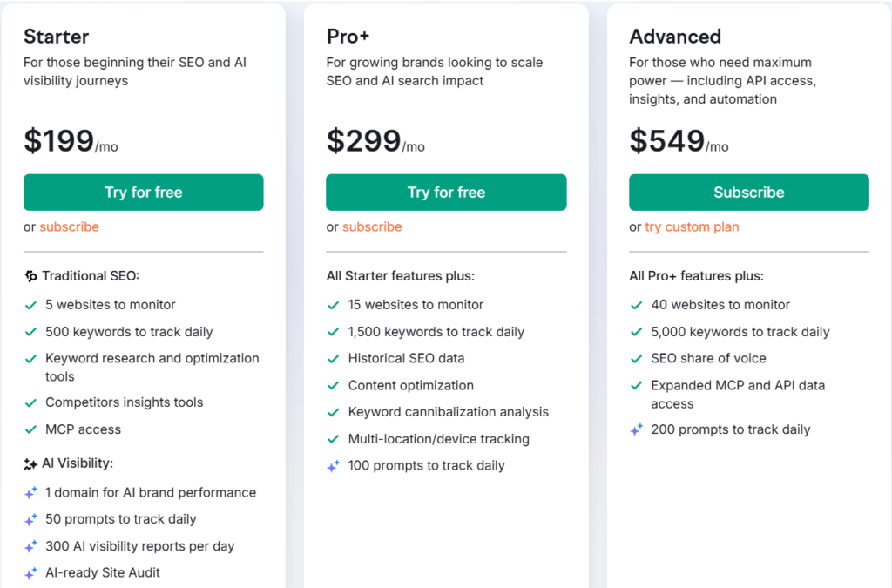The height and width of the screenshot is (588, 892).
Task: Click sparkle icon by 1 domain for AI brand performance
Action: [30, 492]
